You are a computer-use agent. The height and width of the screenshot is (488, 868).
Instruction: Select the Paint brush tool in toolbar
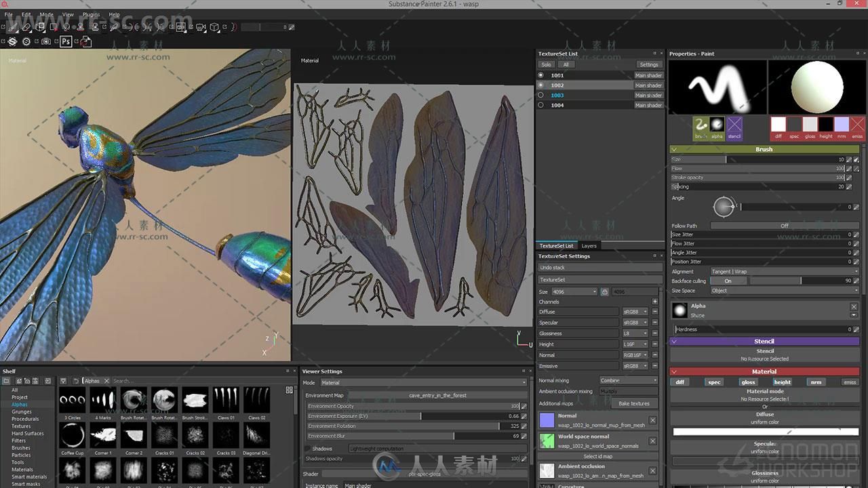[12, 27]
